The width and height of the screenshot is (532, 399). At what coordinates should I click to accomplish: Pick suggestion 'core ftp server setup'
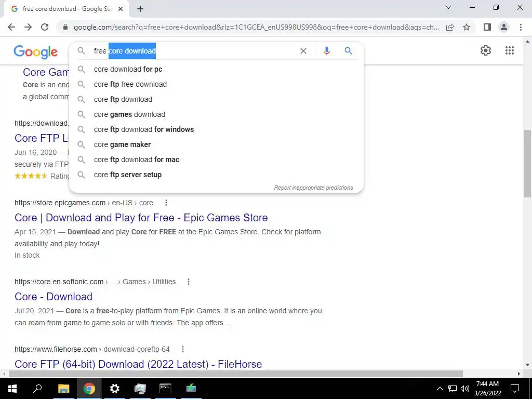tap(216, 175)
